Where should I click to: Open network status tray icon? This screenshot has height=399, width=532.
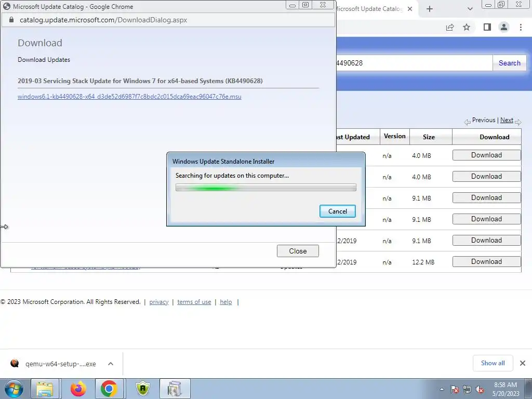tap(467, 390)
